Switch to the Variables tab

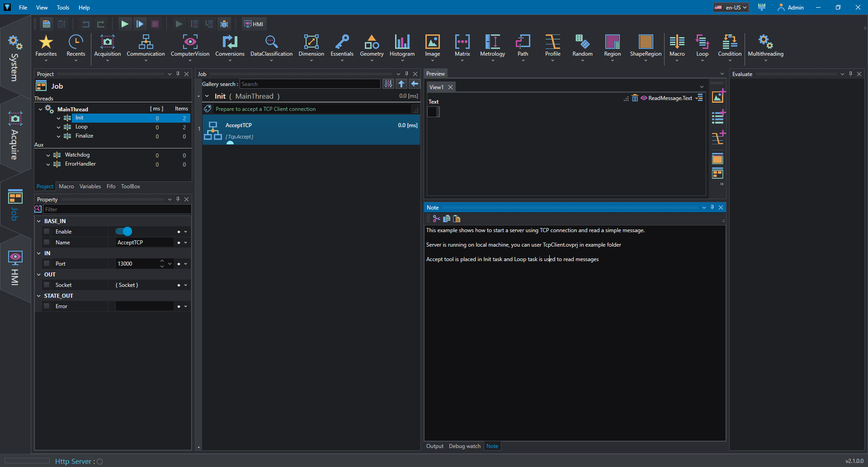pos(90,186)
